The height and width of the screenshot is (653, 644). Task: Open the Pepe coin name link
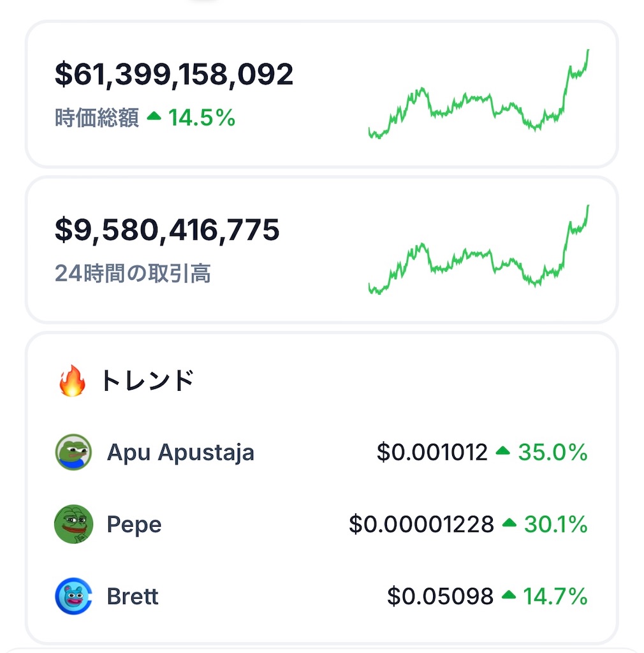click(134, 525)
